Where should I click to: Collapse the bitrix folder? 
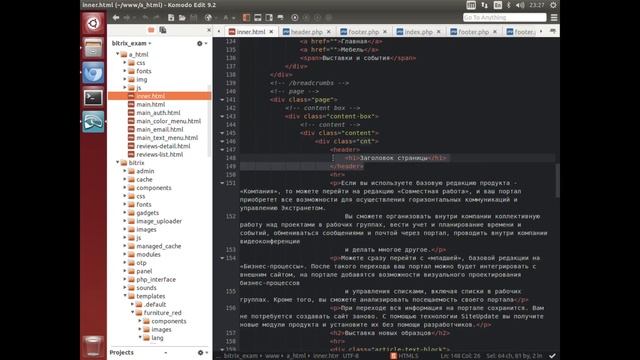coord(118,162)
